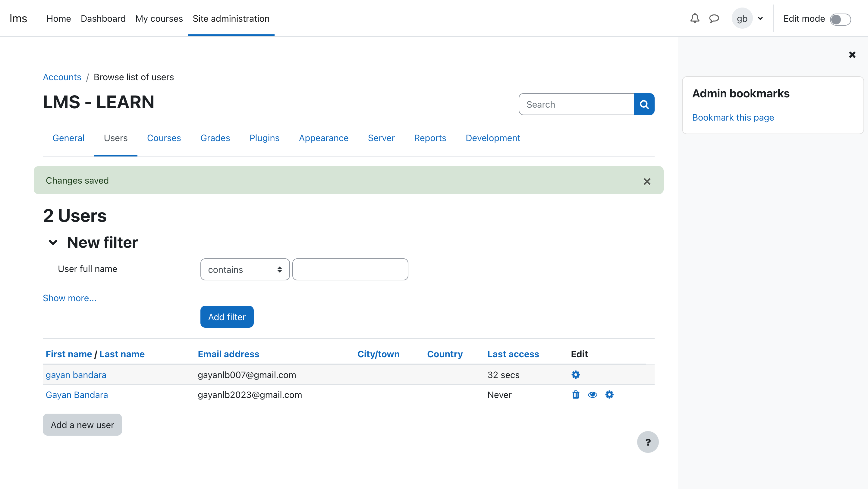868x489 pixels.
Task: Click the delete icon for Gayan Bandara
Action: pos(575,394)
